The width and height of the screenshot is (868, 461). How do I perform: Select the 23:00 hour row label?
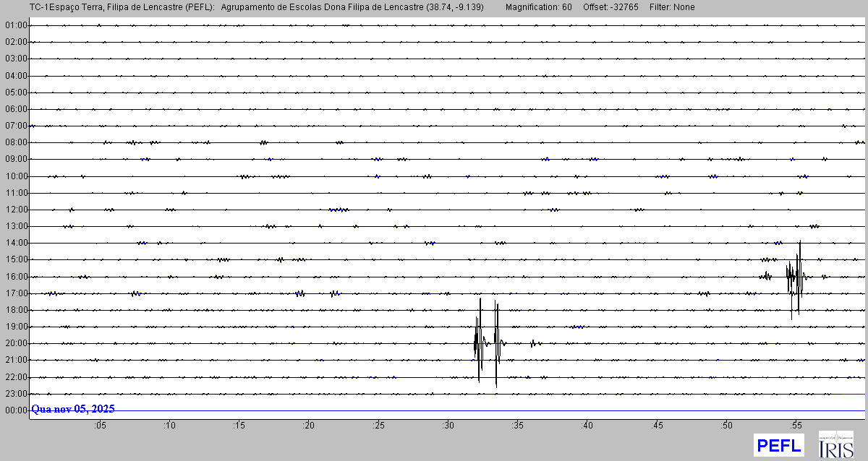tap(16, 394)
